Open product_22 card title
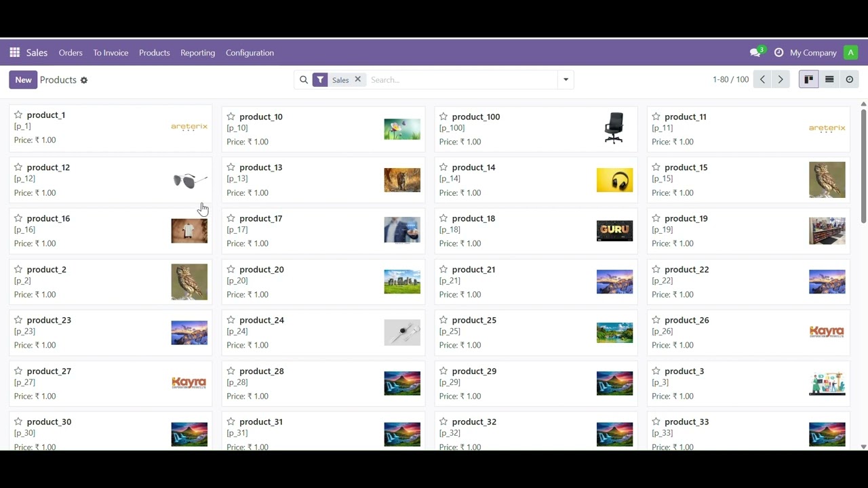 [x=687, y=269]
